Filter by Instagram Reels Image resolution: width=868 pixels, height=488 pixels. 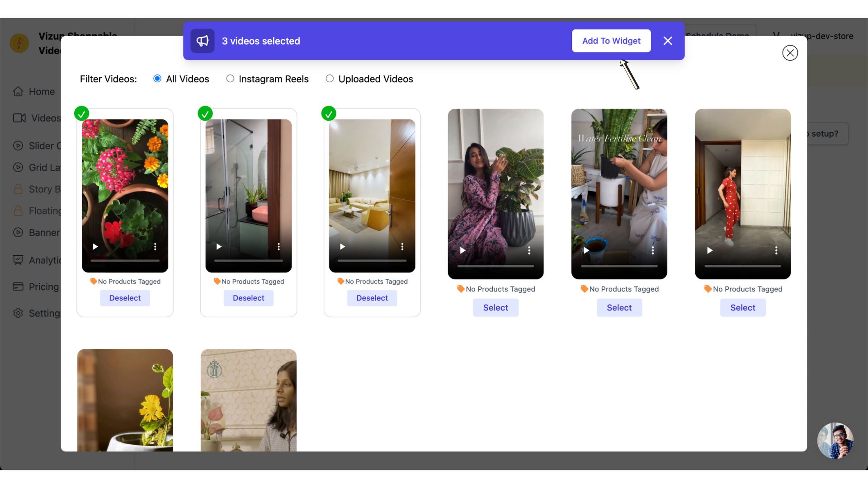(x=230, y=79)
